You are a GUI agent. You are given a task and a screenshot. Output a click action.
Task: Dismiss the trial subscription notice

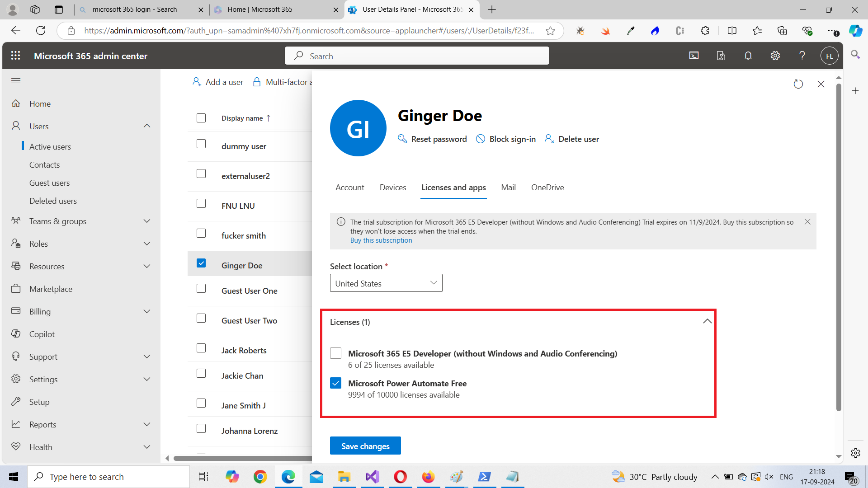point(807,222)
